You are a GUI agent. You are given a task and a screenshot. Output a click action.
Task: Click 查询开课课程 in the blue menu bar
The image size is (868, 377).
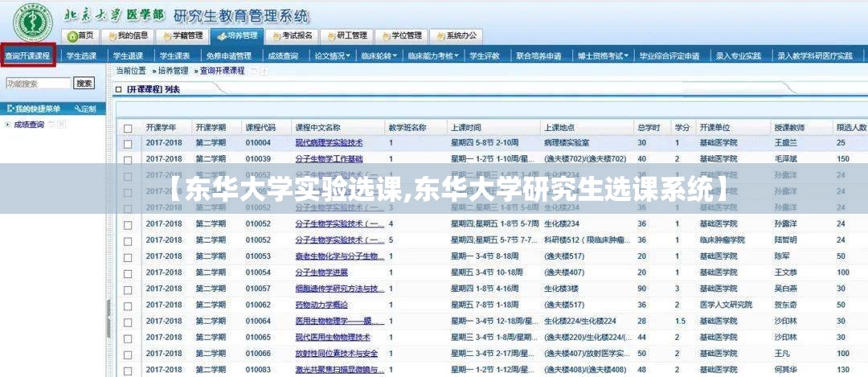[27, 56]
